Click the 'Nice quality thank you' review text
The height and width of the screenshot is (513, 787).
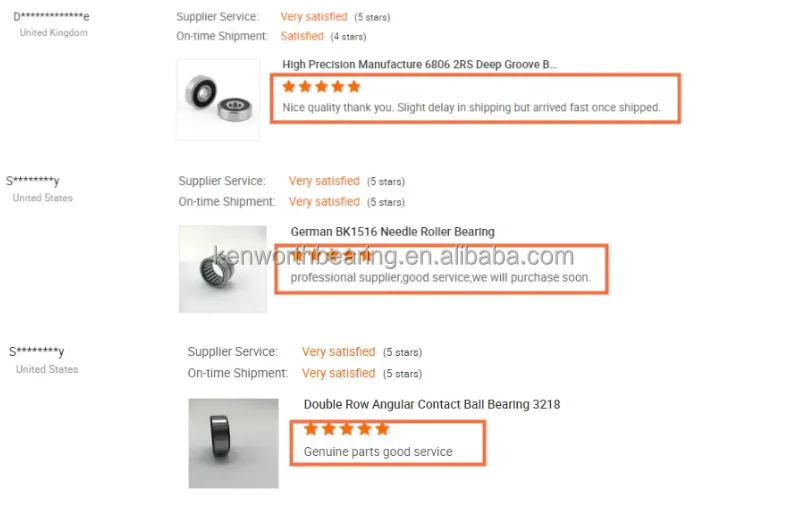471,107
